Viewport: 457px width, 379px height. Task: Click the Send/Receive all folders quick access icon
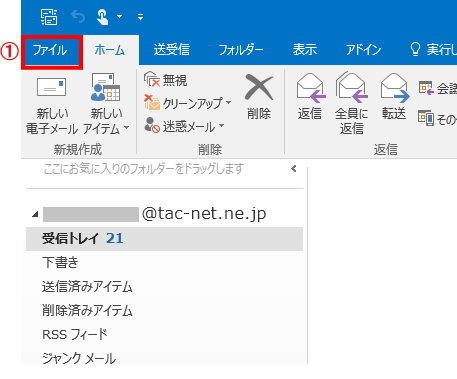[x=49, y=17]
